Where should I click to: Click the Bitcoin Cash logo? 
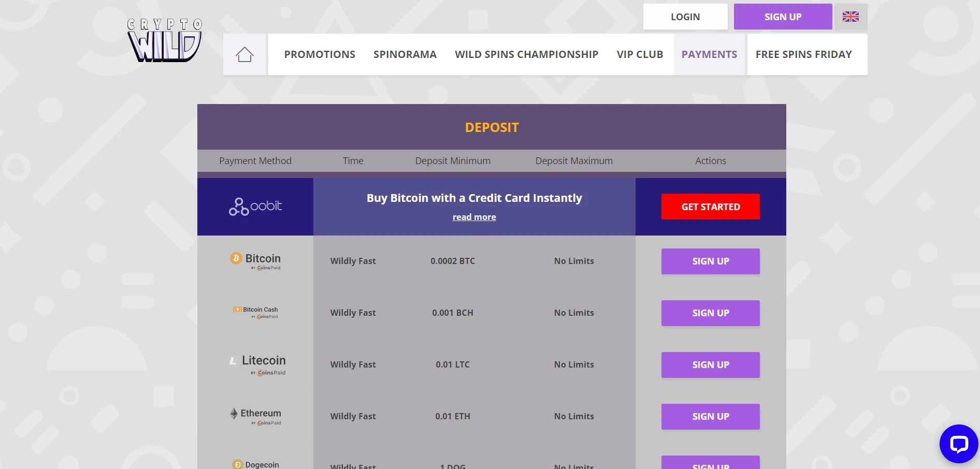point(255,312)
